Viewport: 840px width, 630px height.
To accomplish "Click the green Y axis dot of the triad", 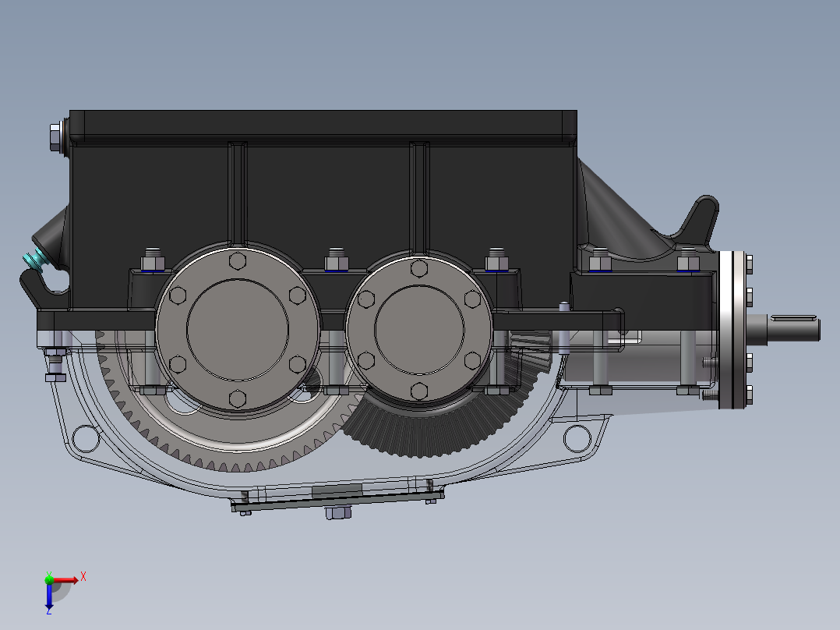I will [49, 579].
